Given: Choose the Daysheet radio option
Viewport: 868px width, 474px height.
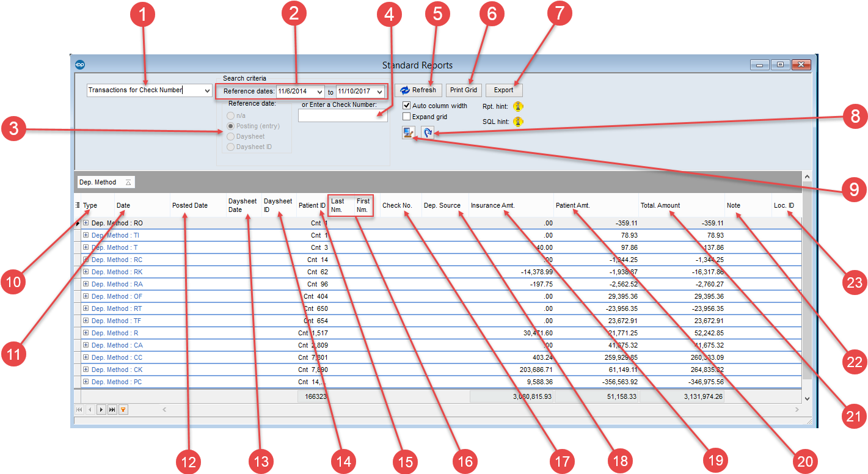Looking at the screenshot, I should (x=230, y=136).
